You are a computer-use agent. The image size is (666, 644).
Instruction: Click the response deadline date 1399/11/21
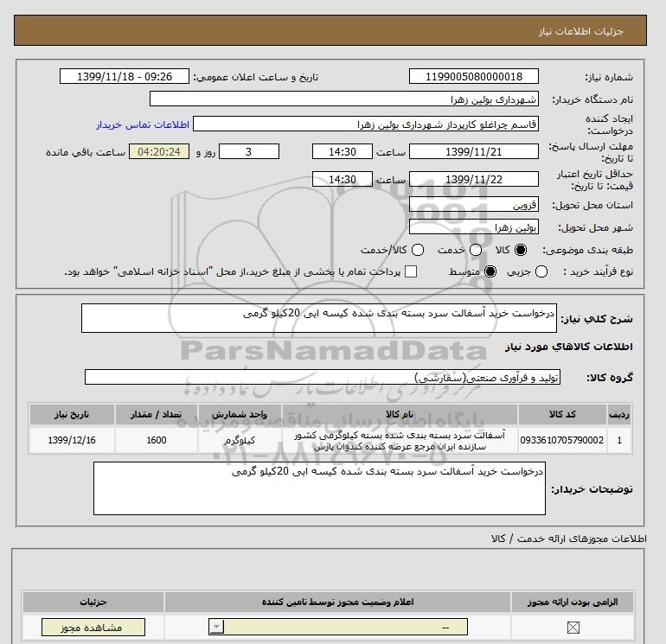[x=474, y=151]
